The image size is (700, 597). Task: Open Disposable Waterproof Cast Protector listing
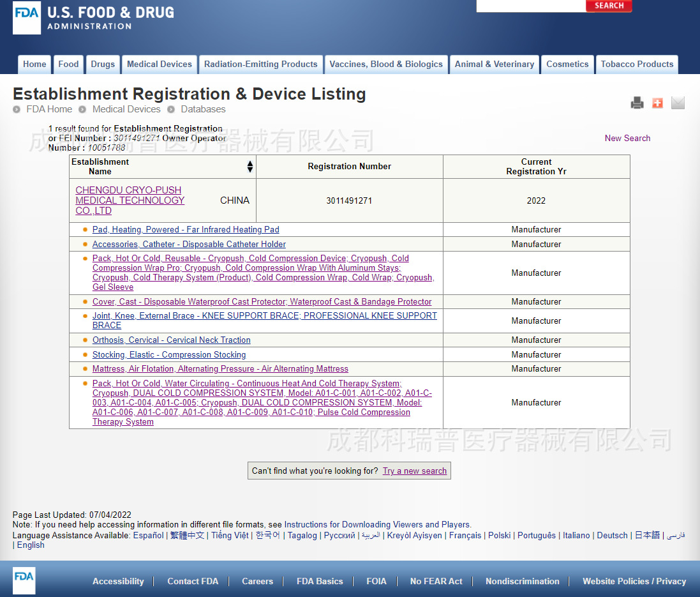[x=262, y=301]
